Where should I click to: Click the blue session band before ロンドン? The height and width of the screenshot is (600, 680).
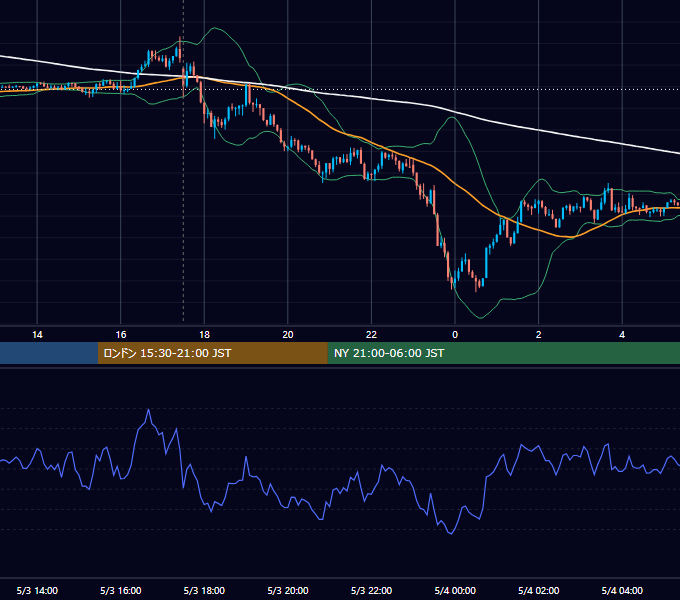click(49, 353)
